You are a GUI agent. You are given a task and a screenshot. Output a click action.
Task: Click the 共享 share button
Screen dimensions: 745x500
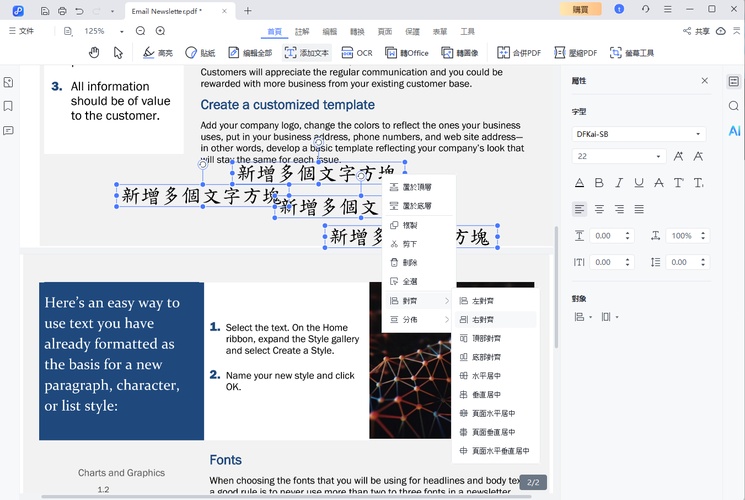(696, 31)
